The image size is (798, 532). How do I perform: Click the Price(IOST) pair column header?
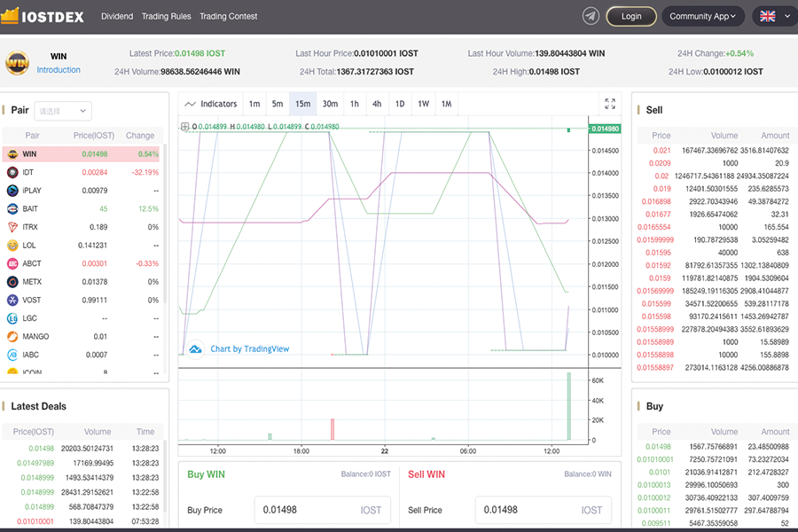coord(94,136)
